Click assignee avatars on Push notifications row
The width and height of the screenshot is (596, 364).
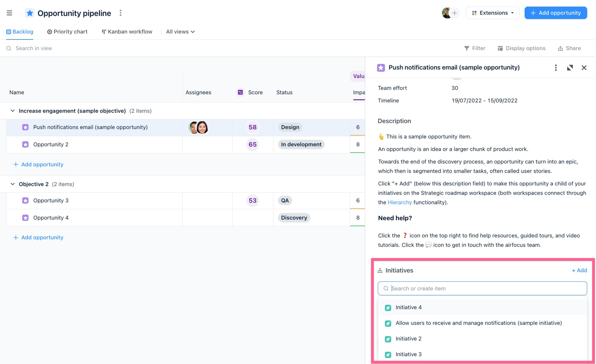point(198,127)
